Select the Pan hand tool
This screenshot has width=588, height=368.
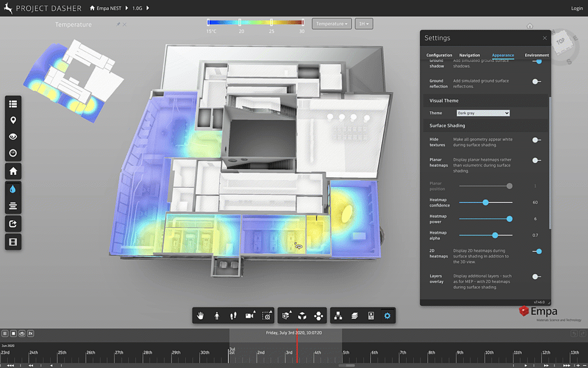click(x=200, y=316)
